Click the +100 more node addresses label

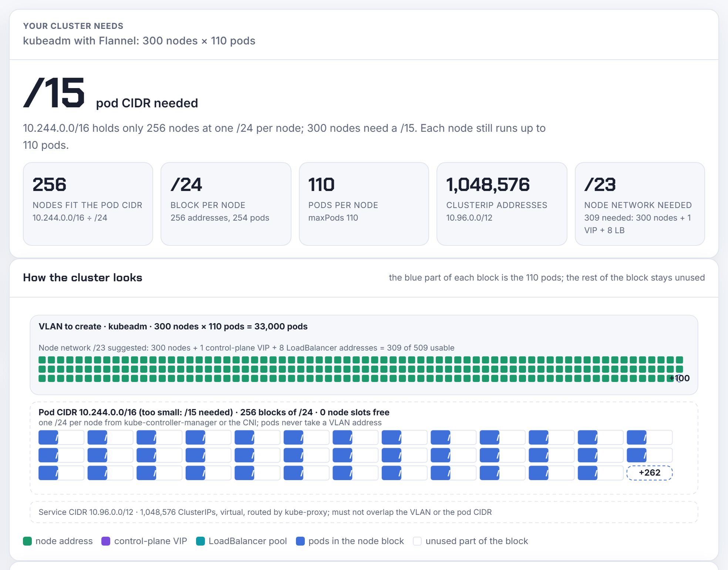coord(680,378)
